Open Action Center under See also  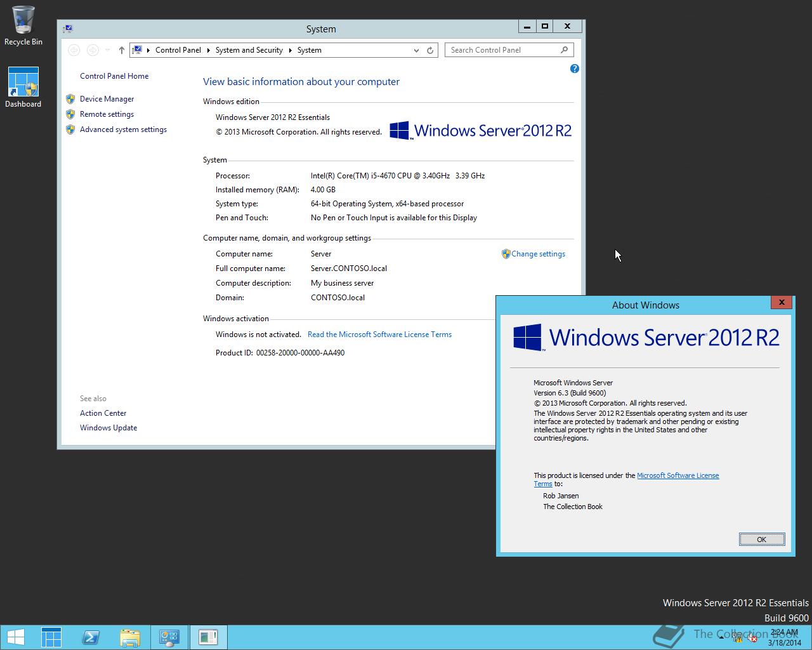[x=103, y=413]
